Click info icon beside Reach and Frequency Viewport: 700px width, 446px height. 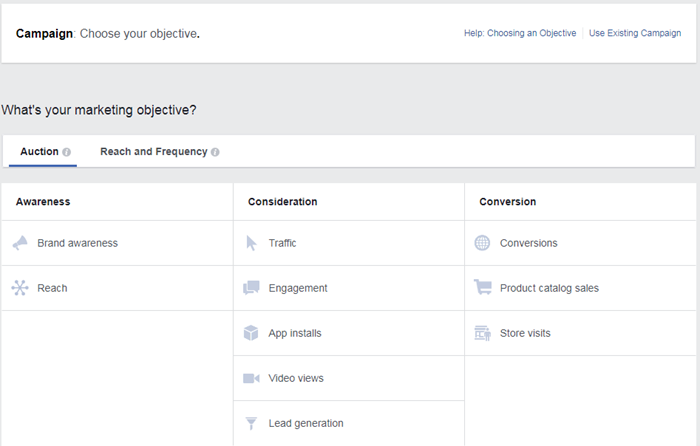click(x=215, y=152)
